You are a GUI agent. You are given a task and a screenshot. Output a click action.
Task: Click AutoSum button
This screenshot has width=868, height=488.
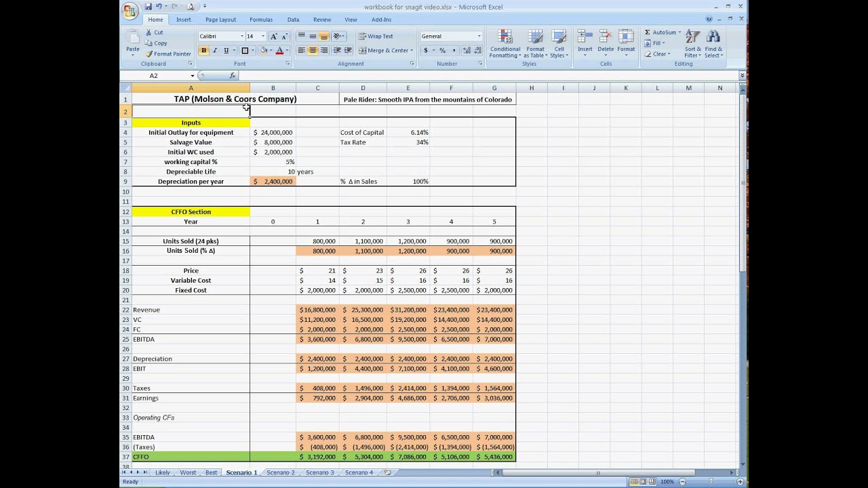661,33
